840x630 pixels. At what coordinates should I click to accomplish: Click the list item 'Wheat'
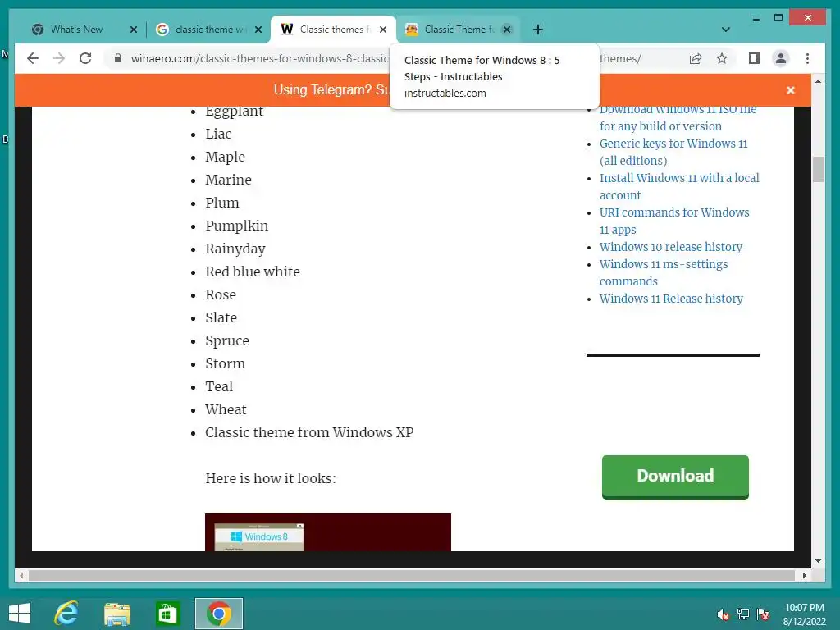coord(226,409)
